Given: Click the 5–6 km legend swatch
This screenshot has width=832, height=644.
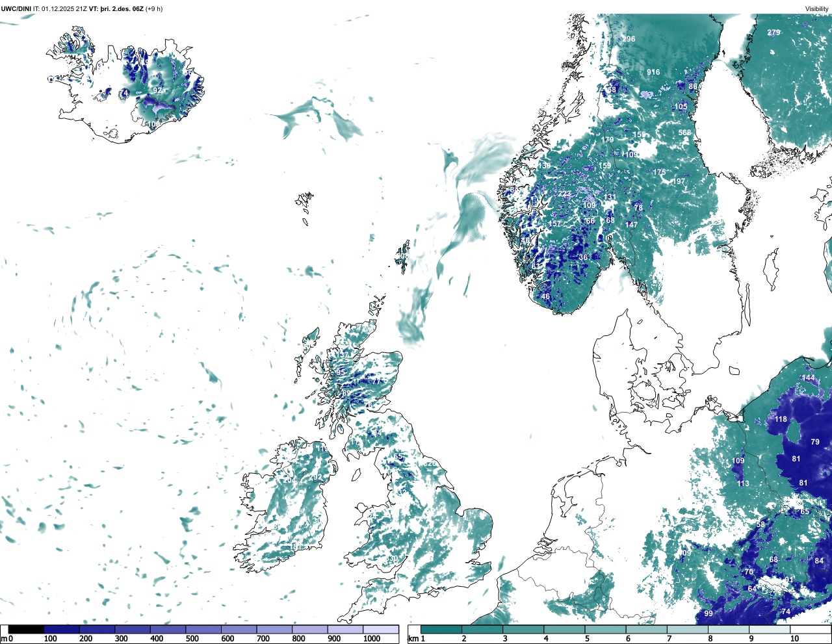Looking at the screenshot, I should pyautogui.click(x=604, y=630).
